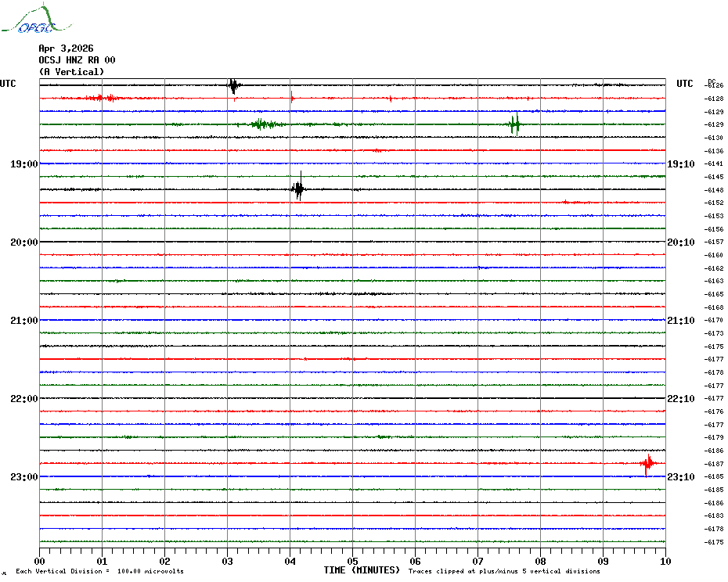Click the (A Vertical) channel label
This screenshot has height=582, width=728.
[x=71, y=72]
